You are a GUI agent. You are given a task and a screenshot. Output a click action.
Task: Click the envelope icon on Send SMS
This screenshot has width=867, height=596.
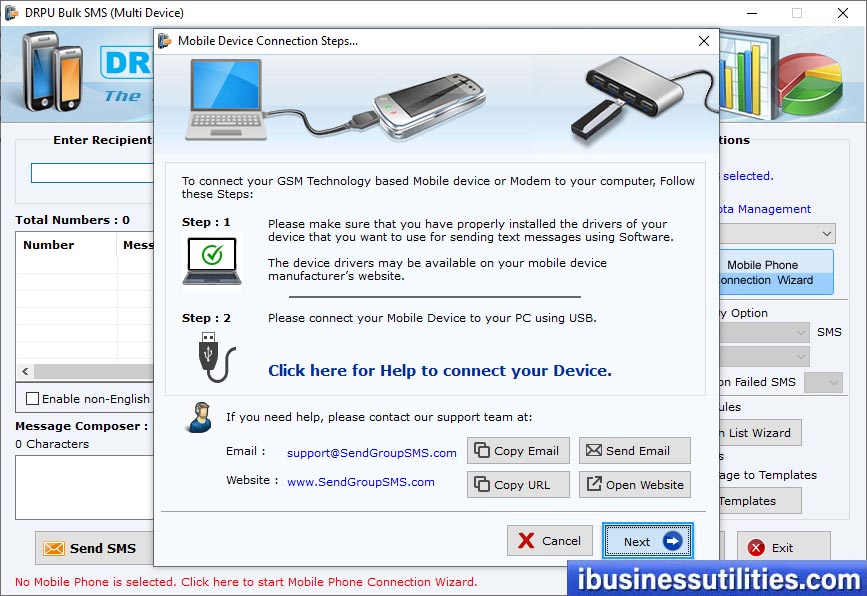coord(54,548)
